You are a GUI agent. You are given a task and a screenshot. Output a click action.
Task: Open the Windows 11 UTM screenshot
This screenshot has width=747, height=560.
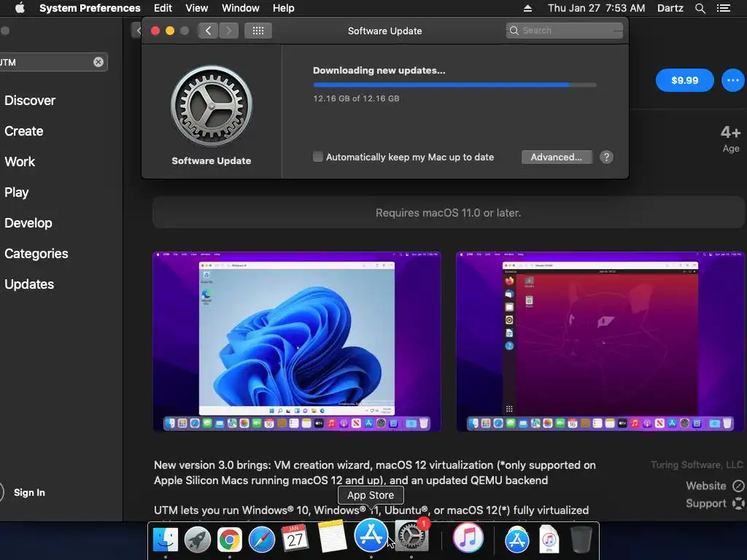pyautogui.click(x=297, y=341)
